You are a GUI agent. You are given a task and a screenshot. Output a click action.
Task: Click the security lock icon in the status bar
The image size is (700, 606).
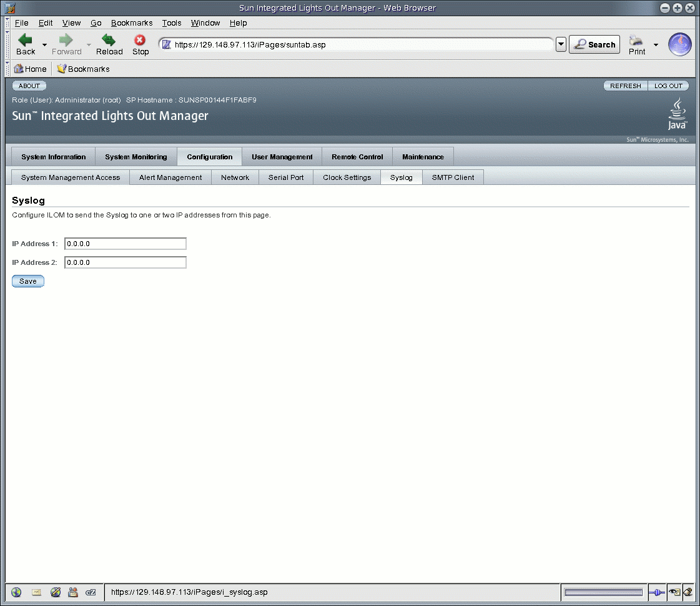pos(688,592)
